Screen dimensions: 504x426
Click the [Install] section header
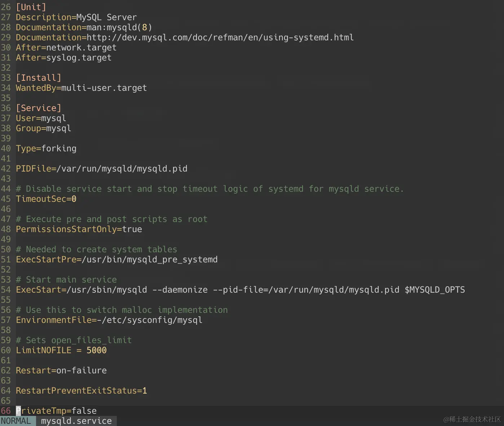tap(38, 77)
